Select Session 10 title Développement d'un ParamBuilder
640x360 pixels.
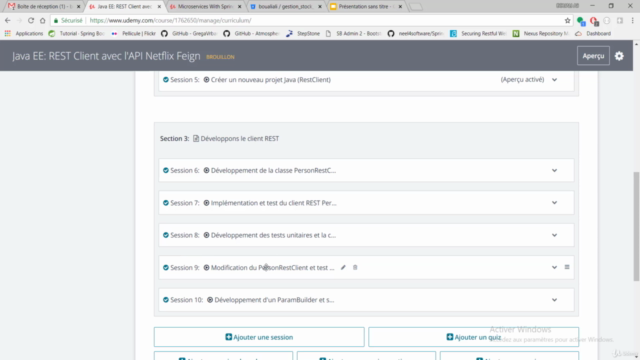(x=274, y=300)
